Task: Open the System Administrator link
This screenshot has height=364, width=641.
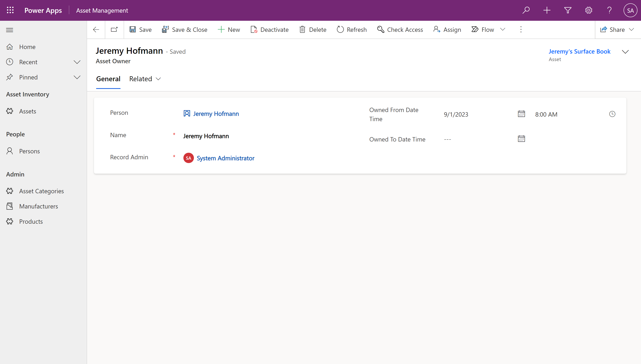Action: point(225,158)
